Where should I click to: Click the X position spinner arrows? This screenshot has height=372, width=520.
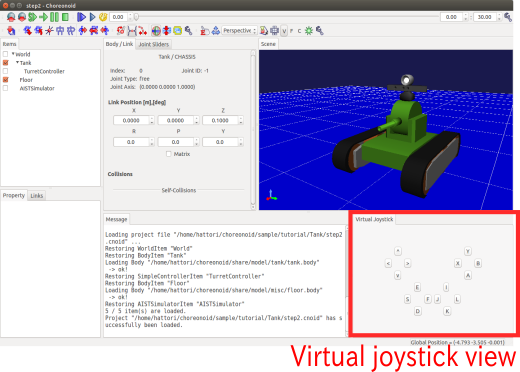pos(152,120)
